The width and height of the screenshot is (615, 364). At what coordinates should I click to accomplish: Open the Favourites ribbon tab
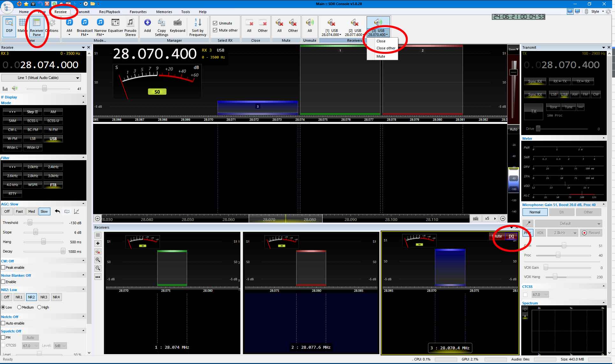tap(138, 12)
